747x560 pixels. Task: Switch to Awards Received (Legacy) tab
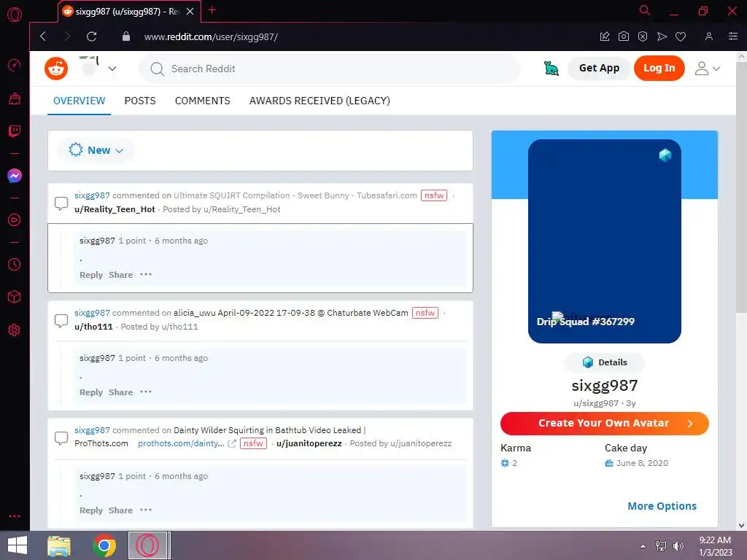pos(320,101)
